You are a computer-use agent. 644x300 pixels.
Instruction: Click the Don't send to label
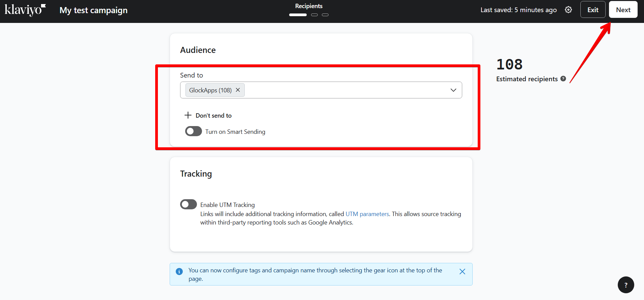tap(214, 116)
